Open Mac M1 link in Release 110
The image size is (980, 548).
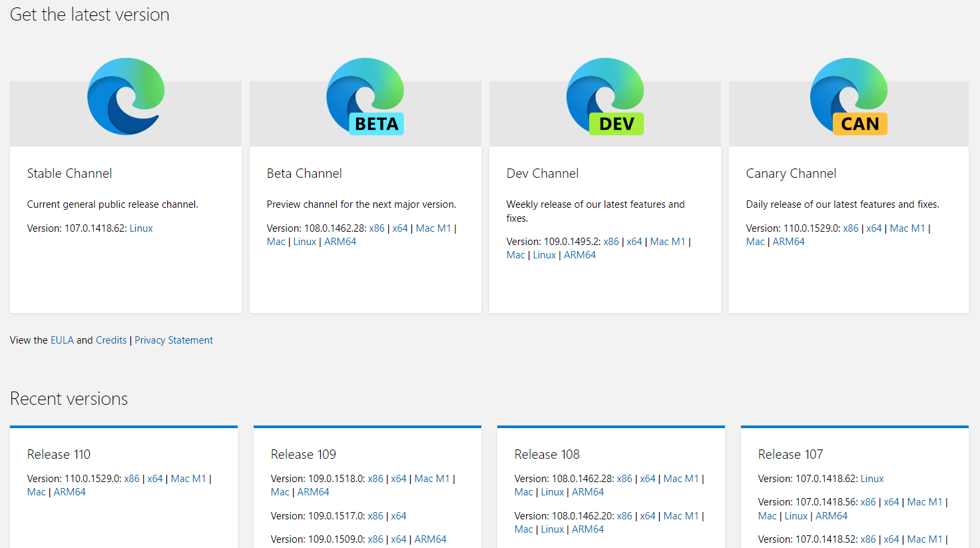[188, 479]
